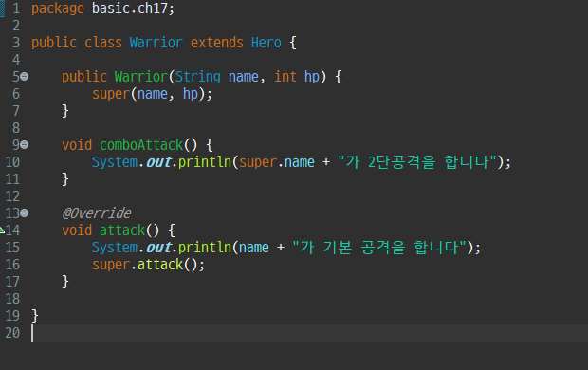The image size is (588, 370).
Task: Click System on line 15
Action: pyautogui.click(x=115, y=248)
